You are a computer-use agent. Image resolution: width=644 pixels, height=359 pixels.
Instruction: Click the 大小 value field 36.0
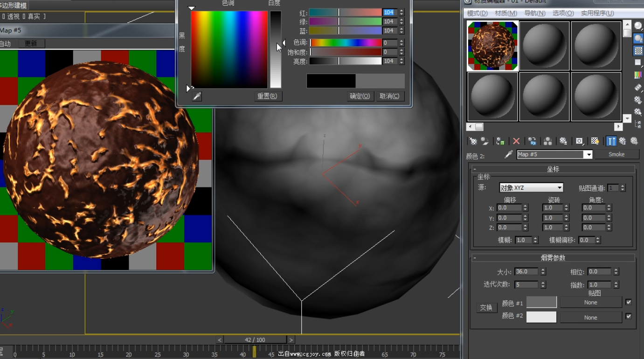(x=527, y=271)
